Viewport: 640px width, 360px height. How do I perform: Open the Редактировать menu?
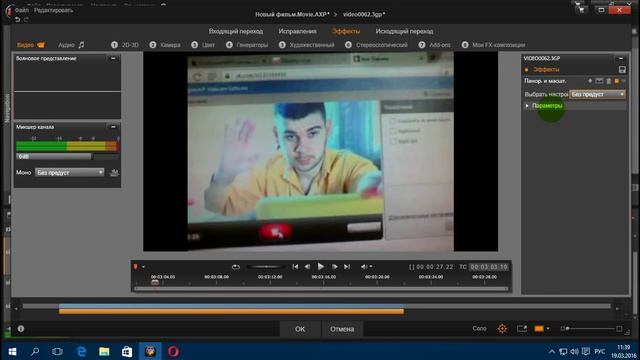[x=53, y=10]
